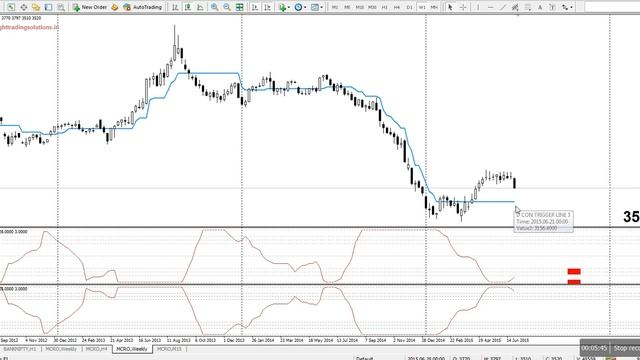Open MetaEditor with the yellow diamond icon
The width and height of the screenshot is (640, 360).
[x=115, y=7]
